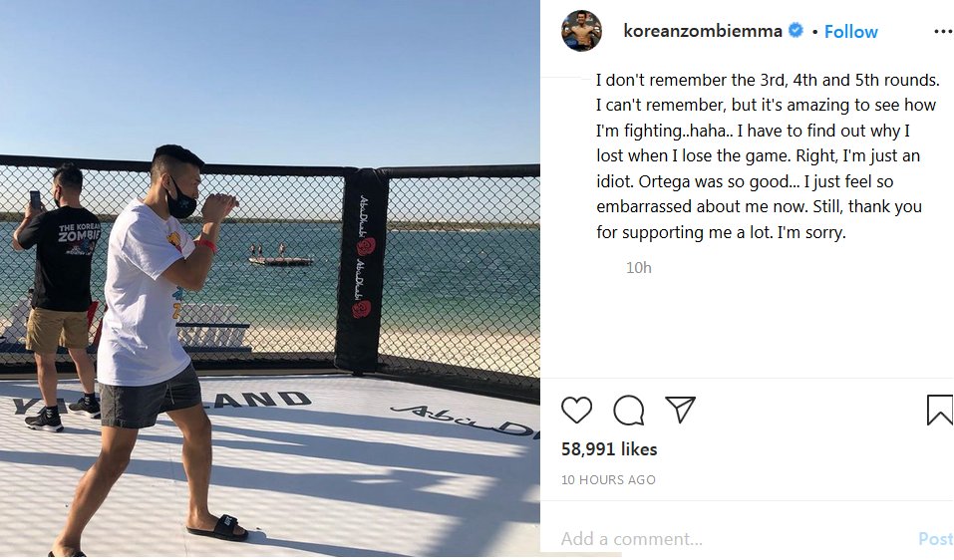Open the three-dot more options menu
This screenshot has width=954, height=560.
coord(942,32)
